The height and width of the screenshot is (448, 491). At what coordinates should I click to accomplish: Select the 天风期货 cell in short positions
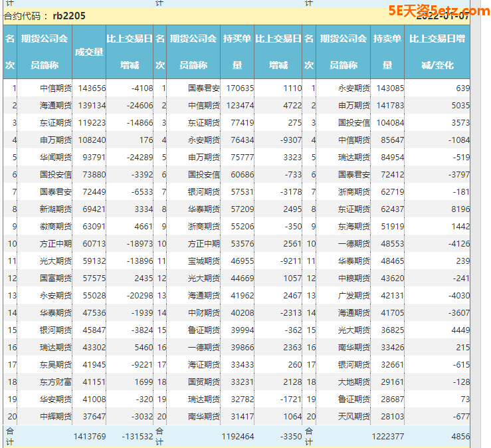[x=353, y=416]
